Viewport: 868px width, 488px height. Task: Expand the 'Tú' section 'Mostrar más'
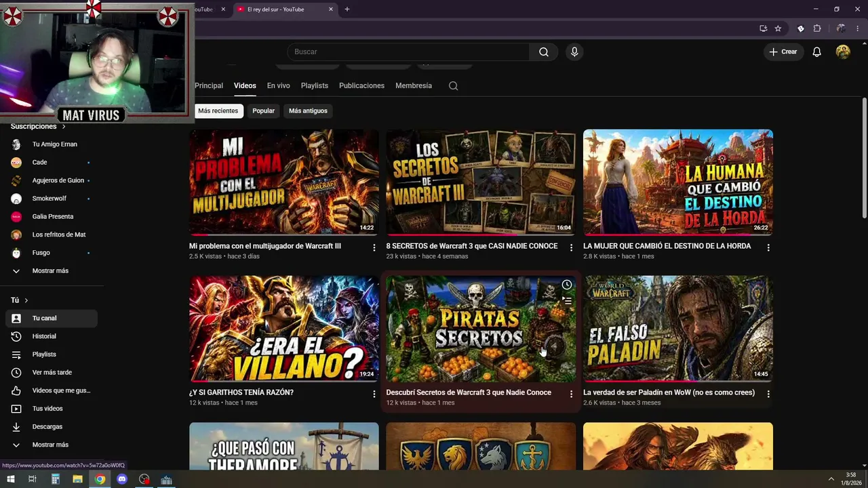coord(52,445)
